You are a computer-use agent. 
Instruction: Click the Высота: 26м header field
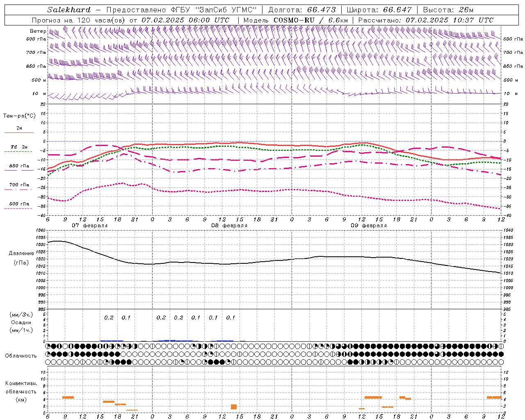pos(449,10)
